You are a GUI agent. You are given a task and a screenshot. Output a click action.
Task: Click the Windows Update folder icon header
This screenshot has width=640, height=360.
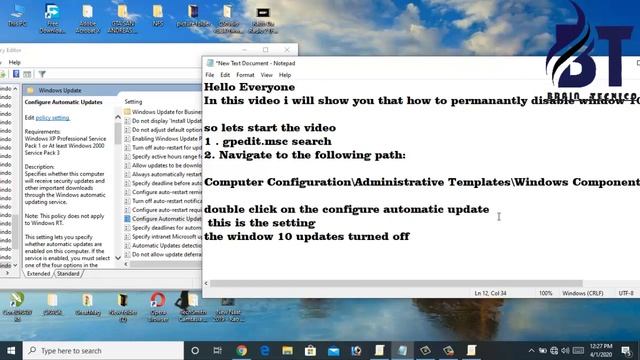pyautogui.click(x=30, y=90)
